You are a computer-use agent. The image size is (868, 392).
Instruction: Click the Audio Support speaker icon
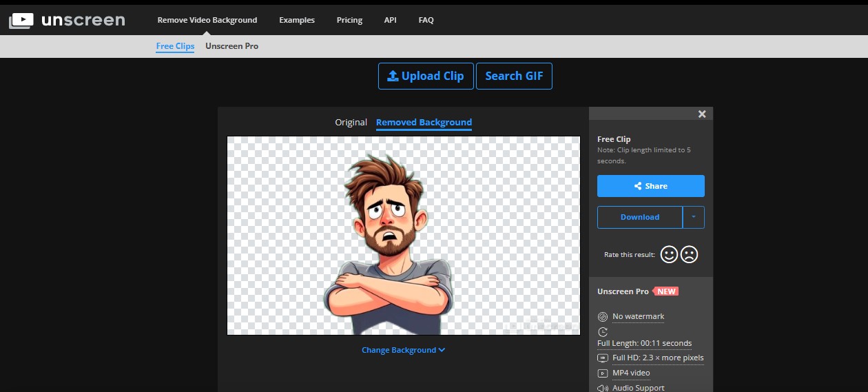(x=603, y=388)
